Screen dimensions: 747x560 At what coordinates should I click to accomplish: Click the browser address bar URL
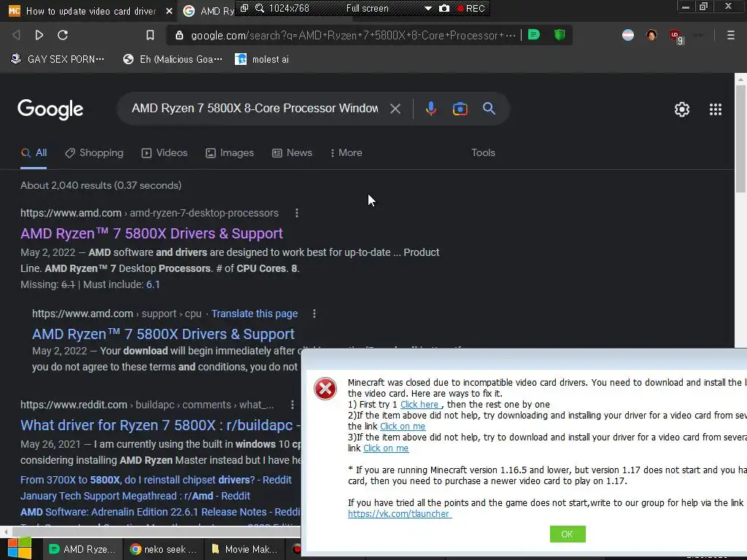[x=352, y=35]
